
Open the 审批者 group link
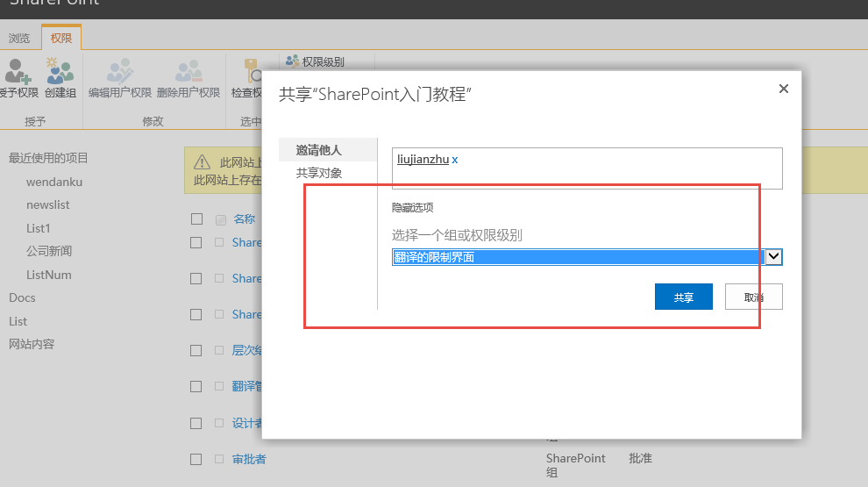click(x=249, y=459)
